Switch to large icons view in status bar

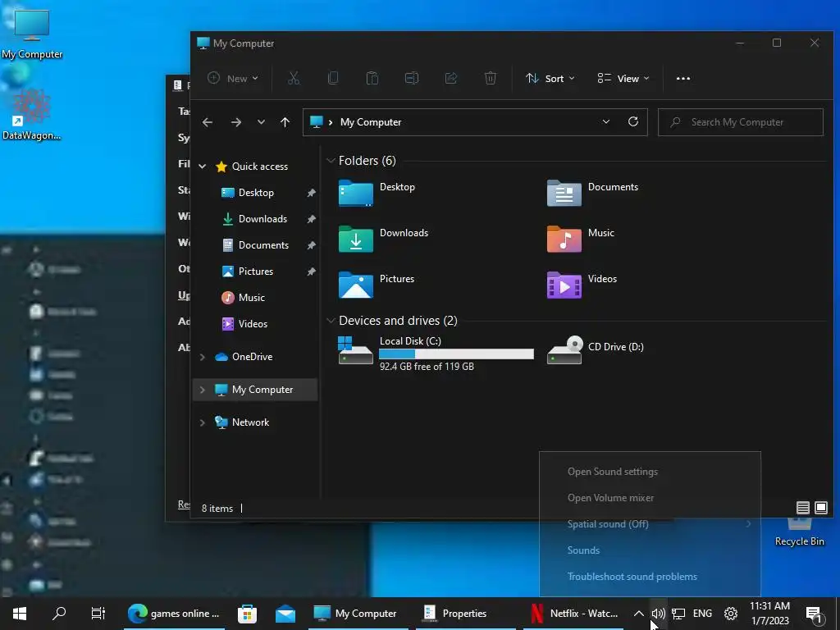(820, 507)
